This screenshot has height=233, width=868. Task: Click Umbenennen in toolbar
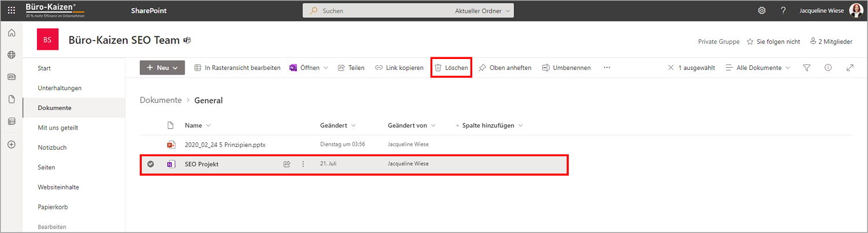click(567, 68)
